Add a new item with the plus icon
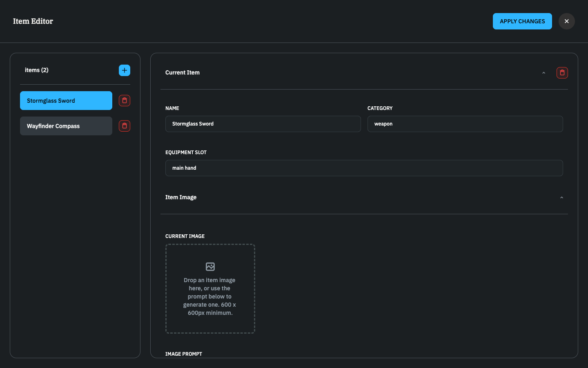Image resolution: width=588 pixels, height=368 pixels. click(125, 70)
